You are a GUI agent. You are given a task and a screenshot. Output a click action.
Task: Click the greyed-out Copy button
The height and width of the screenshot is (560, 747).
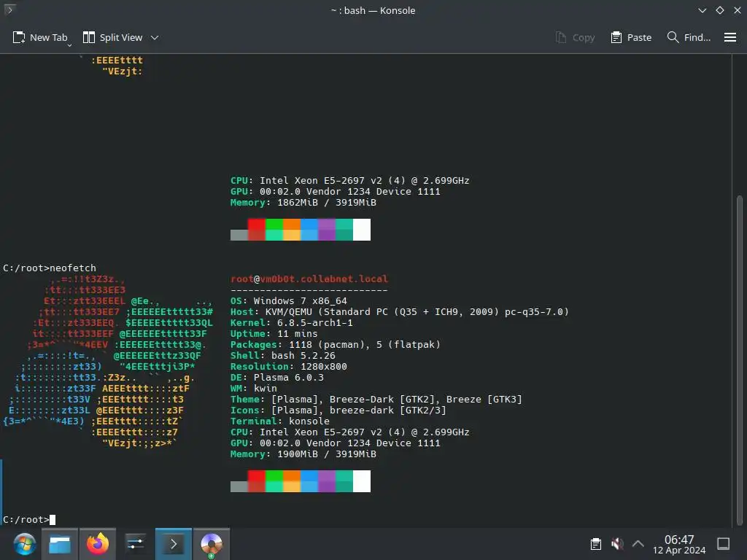[575, 38]
